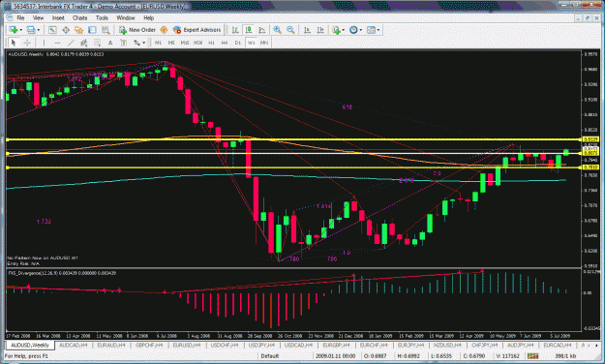Switch to M1 timeframe
The image size is (605, 364).
coord(158,43)
